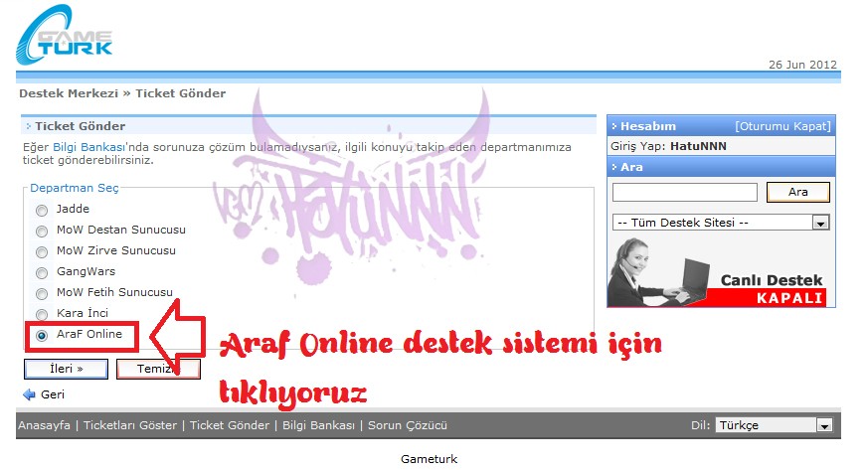Click the Gameturk footer text

429,459
